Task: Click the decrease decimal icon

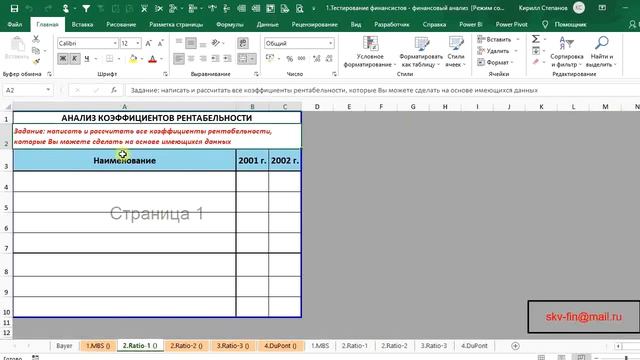Action: click(329, 59)
